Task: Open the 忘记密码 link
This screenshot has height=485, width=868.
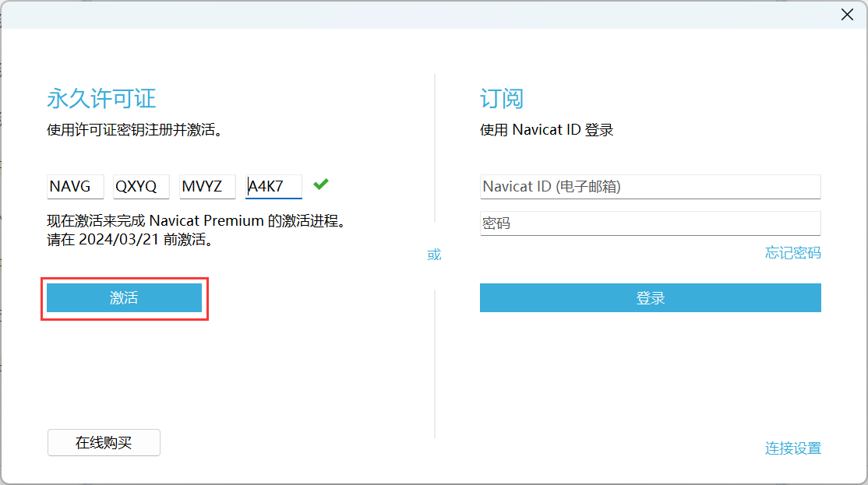Action: (x=792, y=253)
